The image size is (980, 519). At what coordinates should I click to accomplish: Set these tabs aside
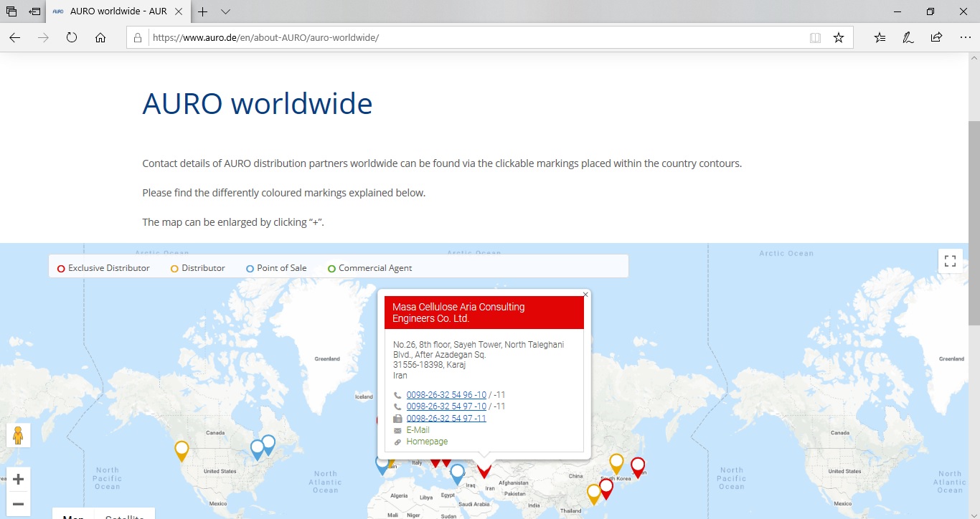point(34,11)
